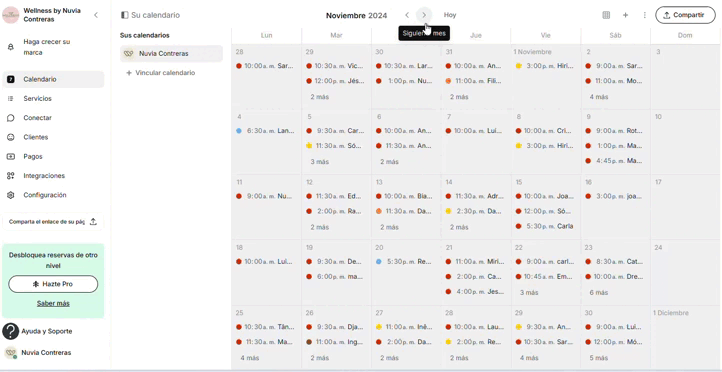This screenshot has height=372, width=722.
Task: Expand 2 más on October 31
Action: pos(459,97)
